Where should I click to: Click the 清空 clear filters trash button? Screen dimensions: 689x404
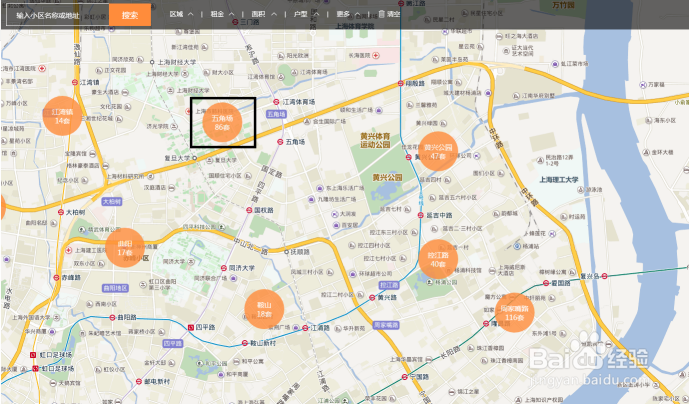(x=389, y=14)
